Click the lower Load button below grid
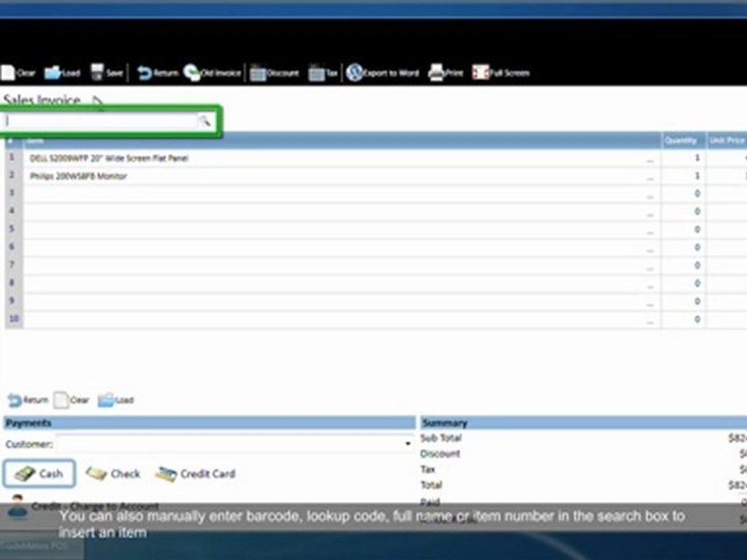747x560 pixels. pos(116,400)
